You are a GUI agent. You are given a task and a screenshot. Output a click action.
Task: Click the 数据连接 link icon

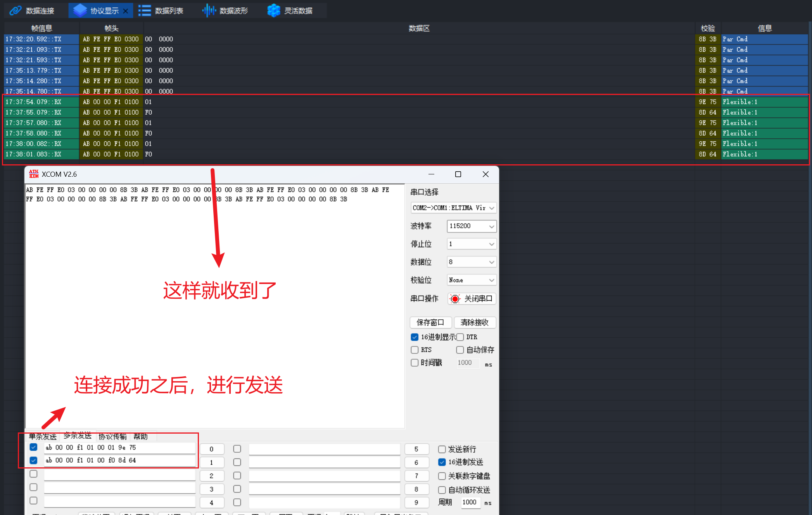tap(16, 10)
